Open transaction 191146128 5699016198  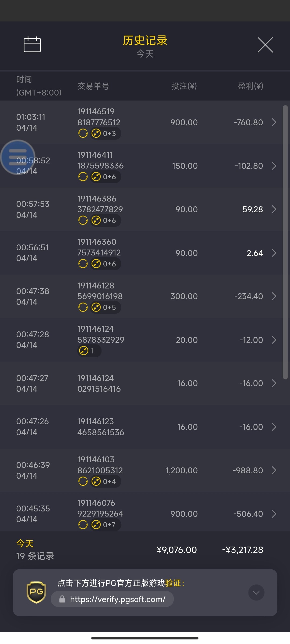(x=100, y=291)
